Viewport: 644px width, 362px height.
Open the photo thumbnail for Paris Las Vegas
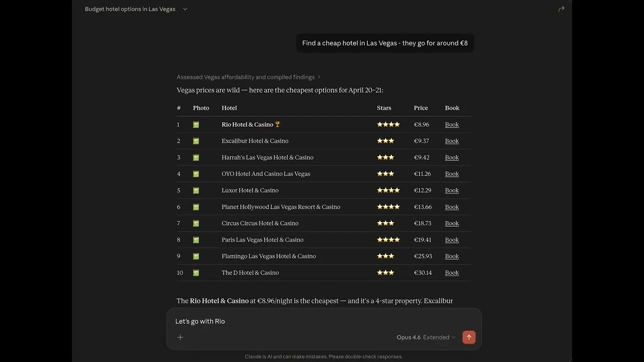click(x=196, y=240)
